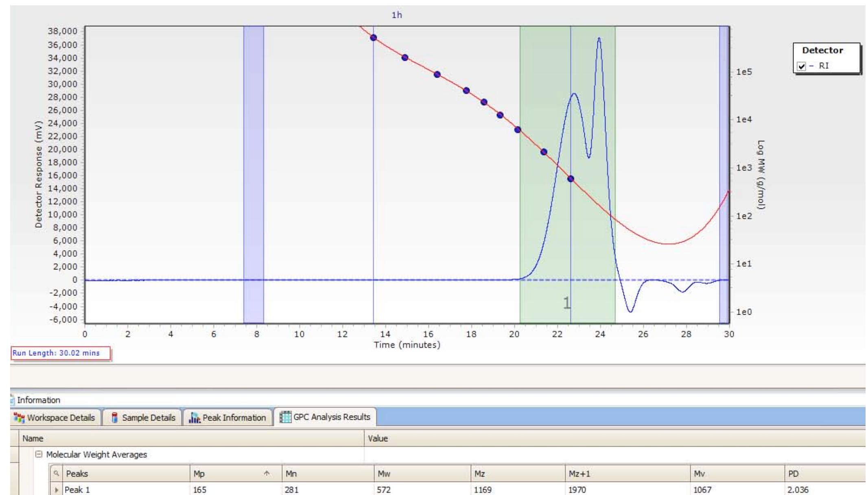Click the calibration point near 22.6 minutes

coord(571,179)
